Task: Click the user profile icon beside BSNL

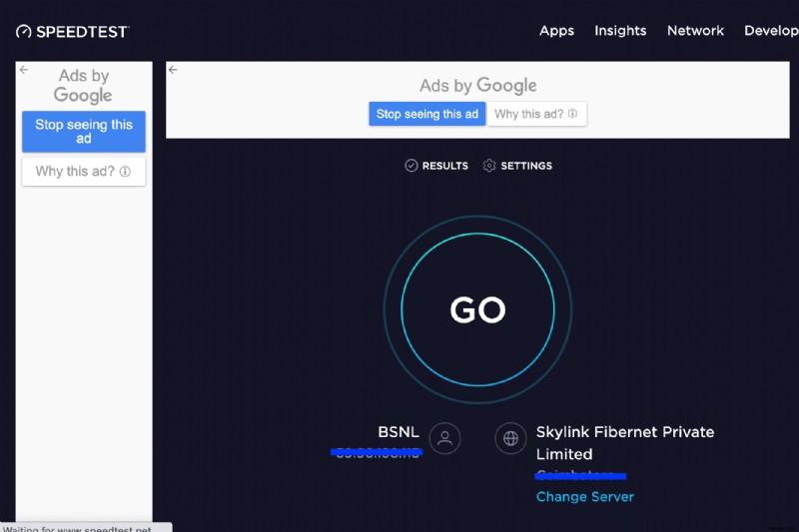Action: point(444,438)
